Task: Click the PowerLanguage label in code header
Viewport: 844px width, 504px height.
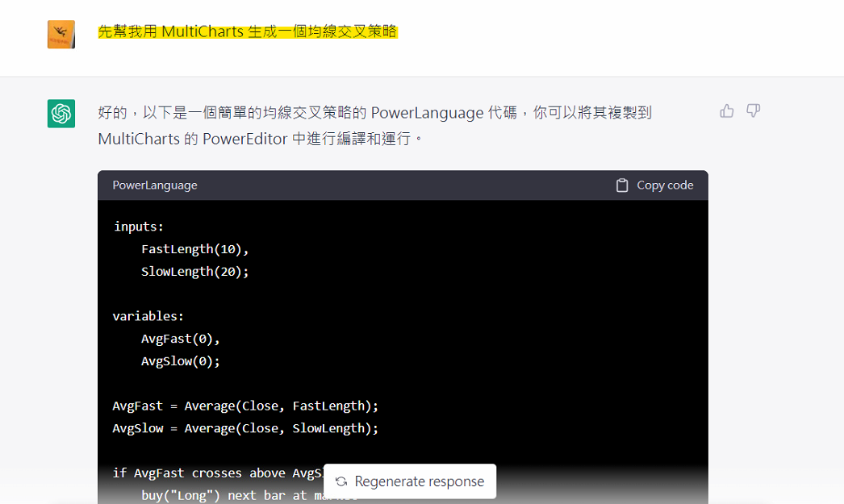Action: [155, 185]
